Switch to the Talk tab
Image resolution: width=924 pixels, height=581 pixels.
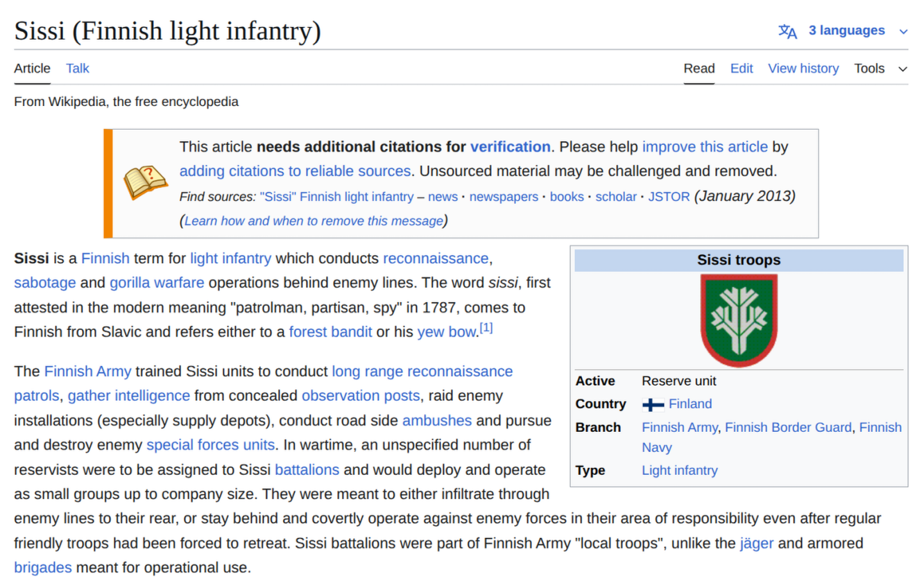(78, 68)
